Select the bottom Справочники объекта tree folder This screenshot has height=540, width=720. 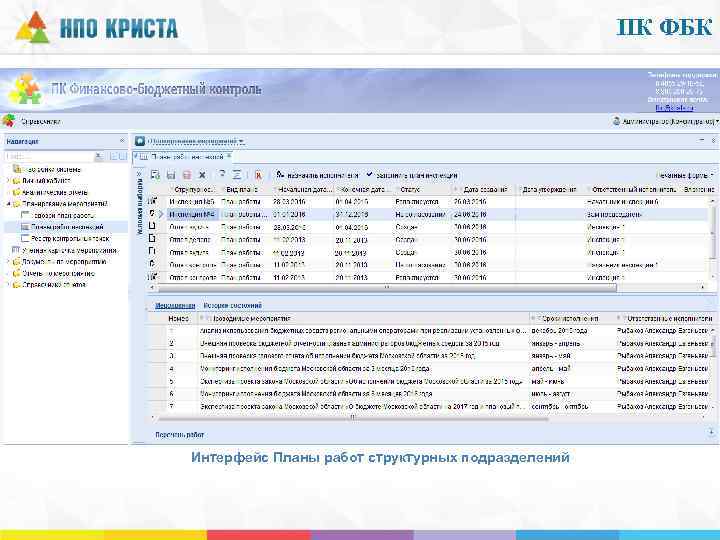tap(54, 285)
